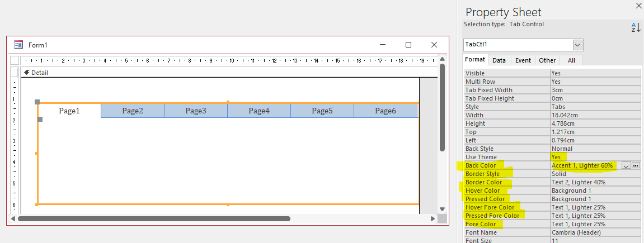Click the scroll right arrow in Form1
Viewport: 644px width, 243px height.
click(x=433, y=219)
